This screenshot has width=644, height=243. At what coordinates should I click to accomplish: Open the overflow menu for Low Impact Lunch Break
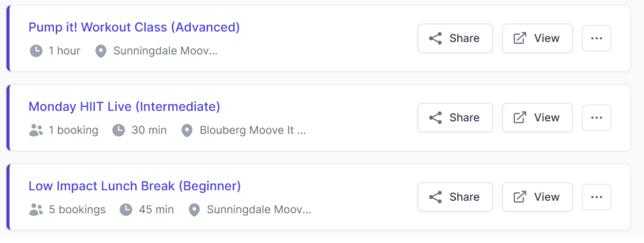pos(597,197)
